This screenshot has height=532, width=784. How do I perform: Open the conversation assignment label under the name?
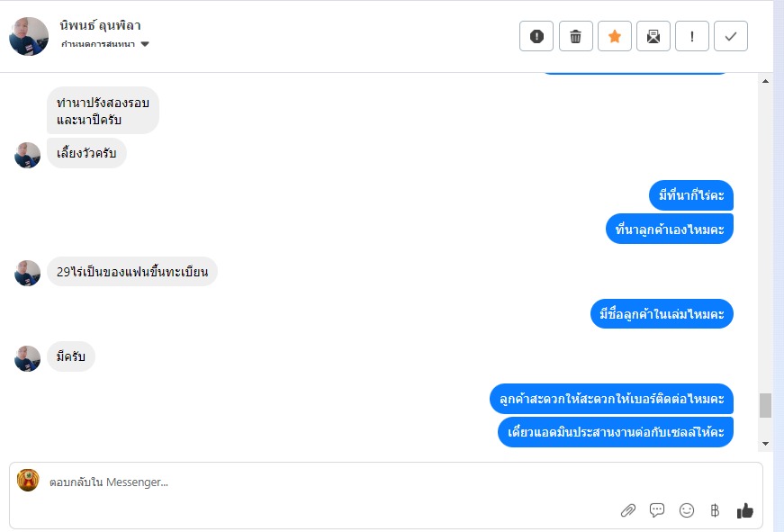tap(98, 44)
